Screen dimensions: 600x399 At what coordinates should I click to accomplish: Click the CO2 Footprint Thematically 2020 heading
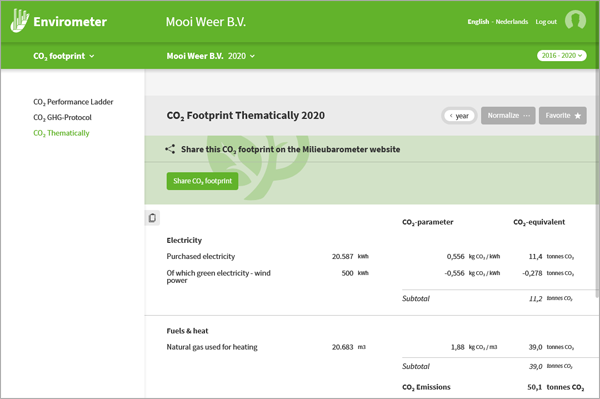point(245,116)
